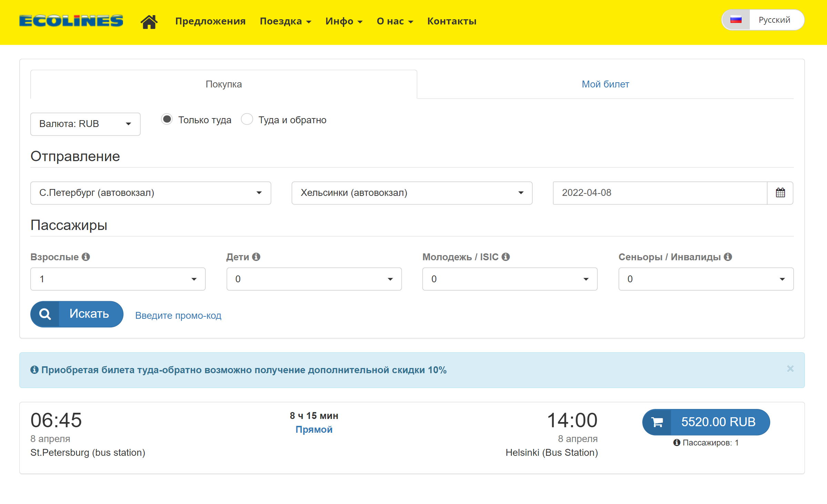This screenshot has height=504, width=827.
Task: Click the Пассажиров: 1 label
Action: coord(711,442)
